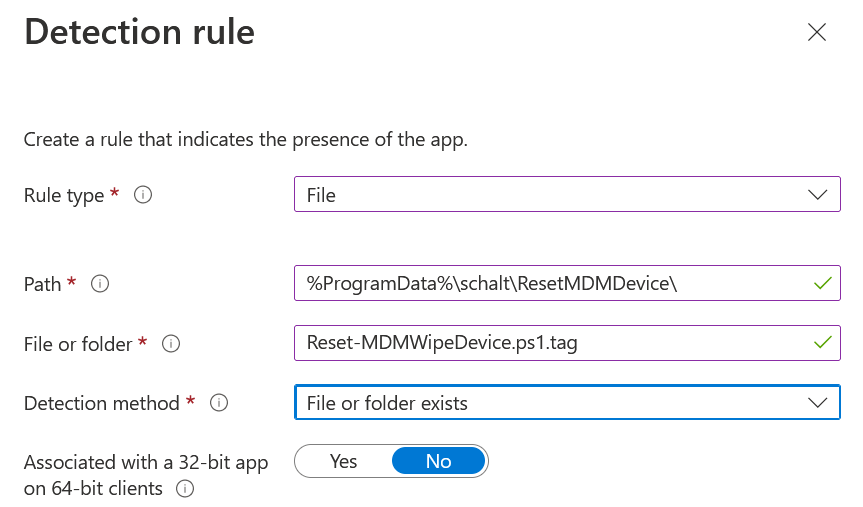
Task: Click info icon beside Path label
Action: tap(100, 284)
